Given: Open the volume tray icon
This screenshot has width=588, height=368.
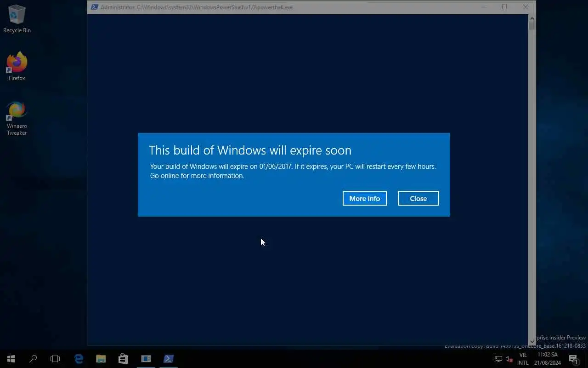Looking at the screenshot, I should pyautogui.click(x=509, y=359).
